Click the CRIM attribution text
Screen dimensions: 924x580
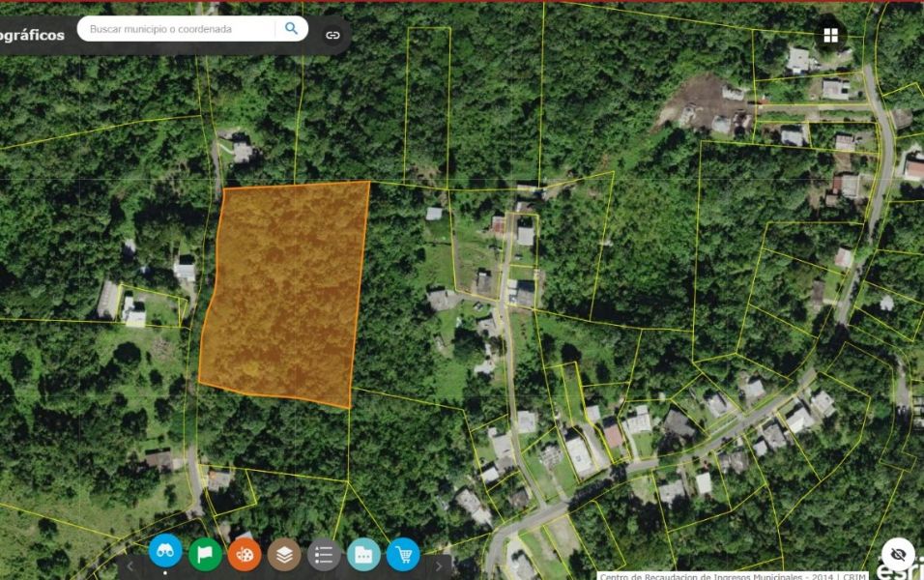pos(732,576)
